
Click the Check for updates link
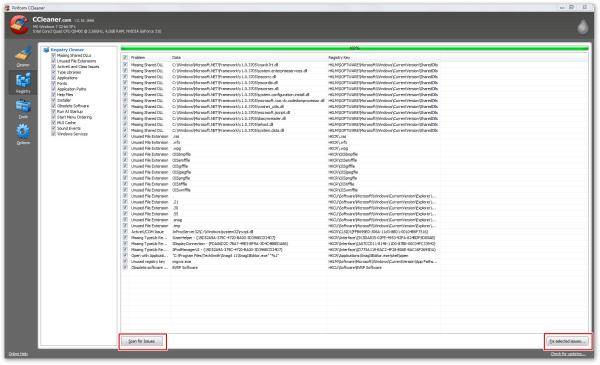click(568, 354)
